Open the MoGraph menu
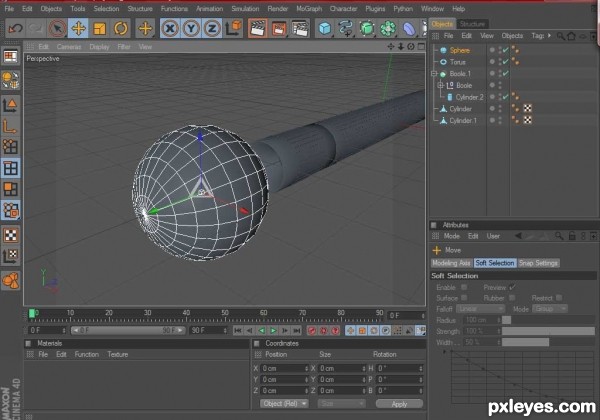This screenshot has width=600, height=420. 309,8
